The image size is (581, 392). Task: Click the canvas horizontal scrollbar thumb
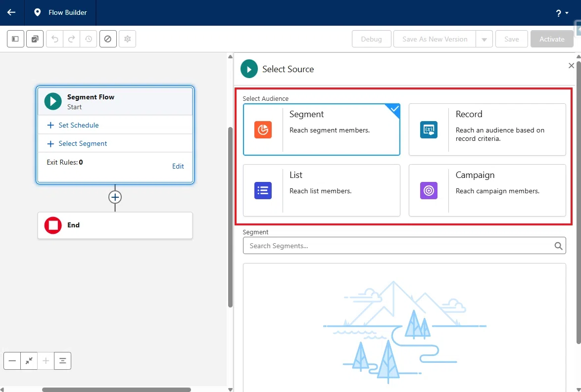[x=116, y=390]
